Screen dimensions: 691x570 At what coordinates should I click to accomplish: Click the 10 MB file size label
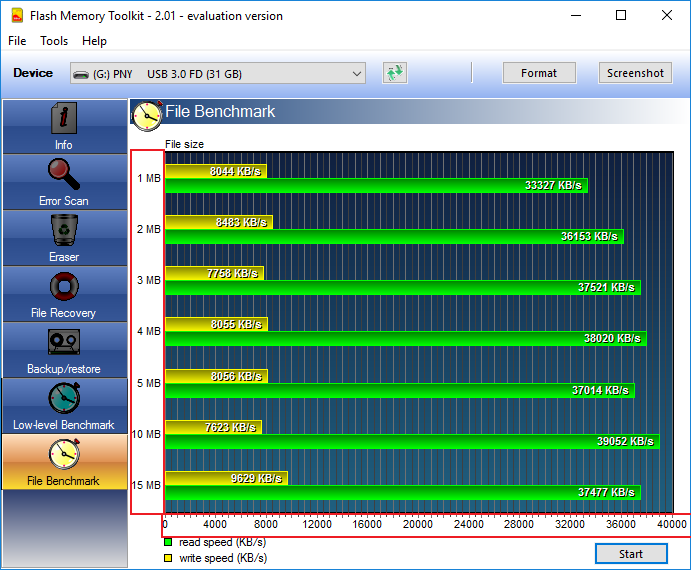(147, 434)
